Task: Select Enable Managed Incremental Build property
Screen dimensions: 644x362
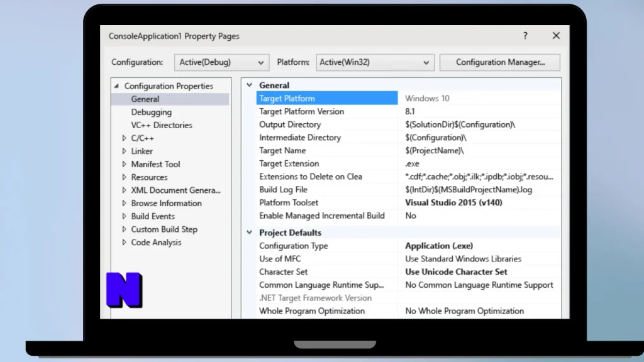Action: pyautogui.click(x=321, y=216)
